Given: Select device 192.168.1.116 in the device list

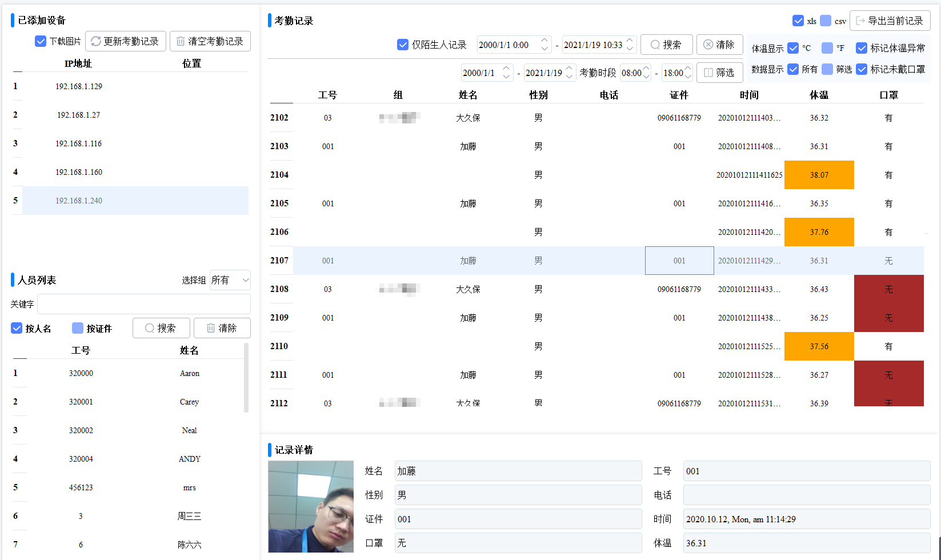Looking at the screenshot, I should (78, 143).
